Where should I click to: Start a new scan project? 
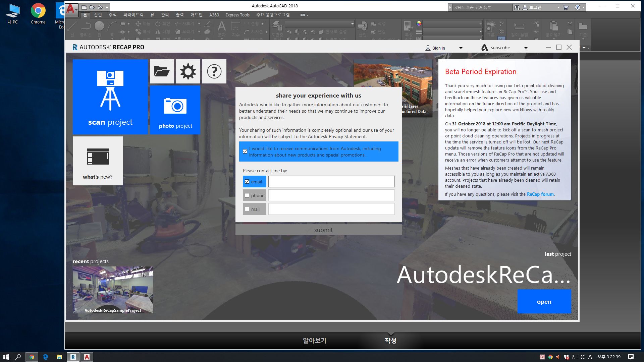click(x=110, y=97)
